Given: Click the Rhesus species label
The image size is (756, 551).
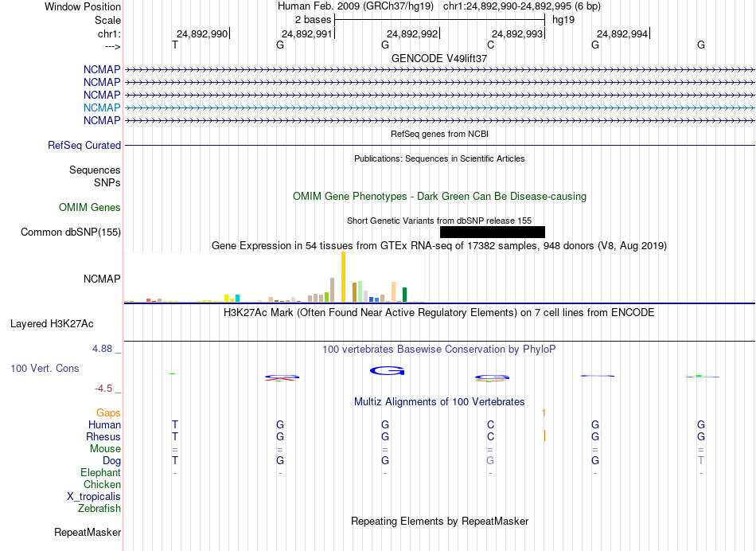Looking at the screenshot, I should (x=103, y=436).
